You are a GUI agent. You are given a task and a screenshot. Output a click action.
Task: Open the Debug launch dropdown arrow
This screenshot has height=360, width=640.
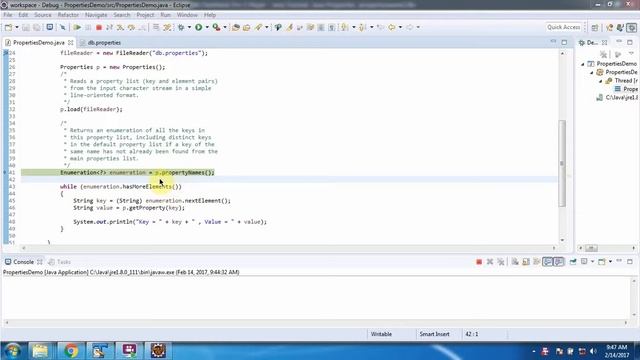[189, 27]
